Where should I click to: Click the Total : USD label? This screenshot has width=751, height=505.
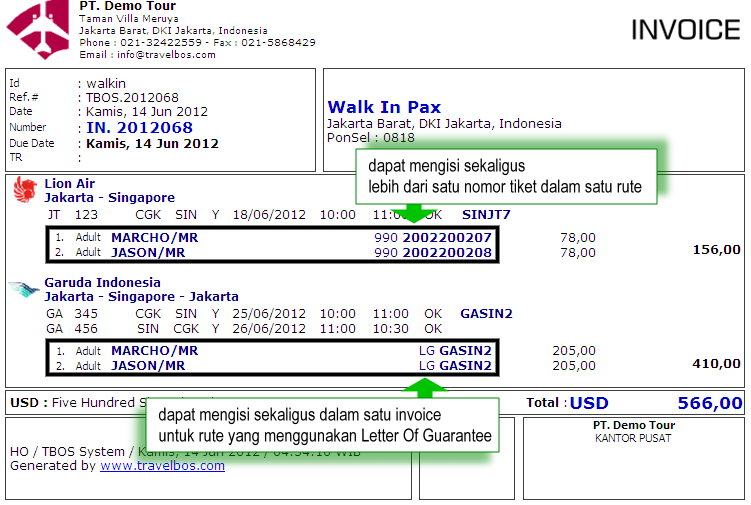[567, 403]
